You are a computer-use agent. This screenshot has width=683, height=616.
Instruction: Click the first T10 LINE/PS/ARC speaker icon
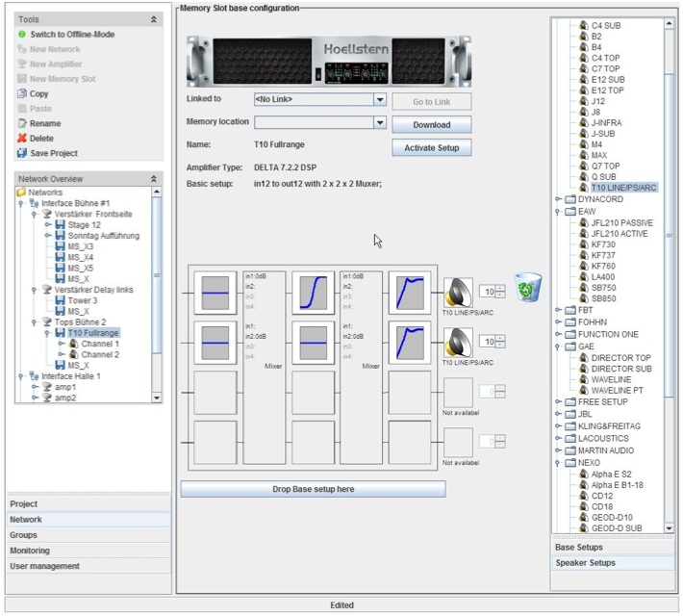(458, 293)
